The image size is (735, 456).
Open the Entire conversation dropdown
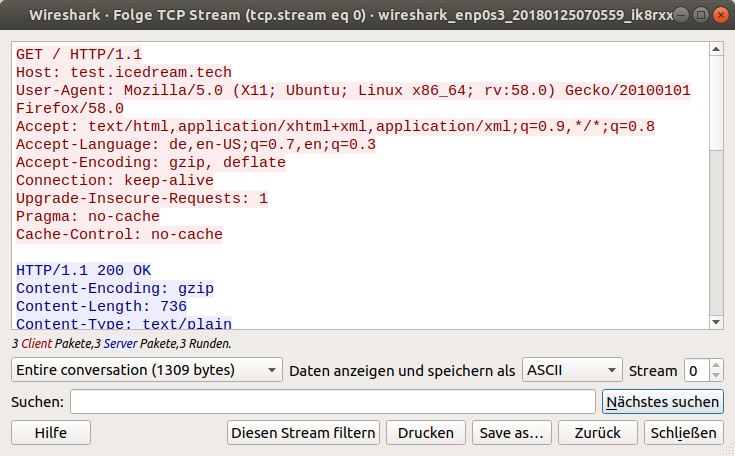(147, 370)
